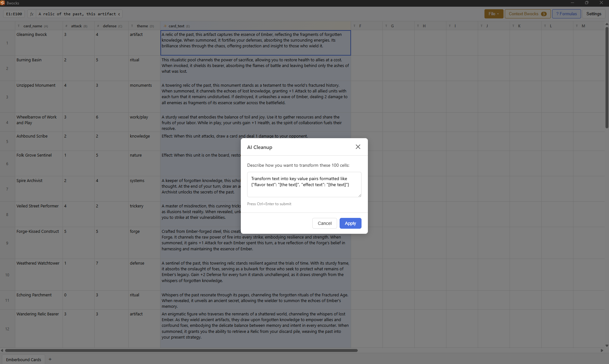
Task: Click the number type icon on attack column
Action: click(x=66, y=26)
